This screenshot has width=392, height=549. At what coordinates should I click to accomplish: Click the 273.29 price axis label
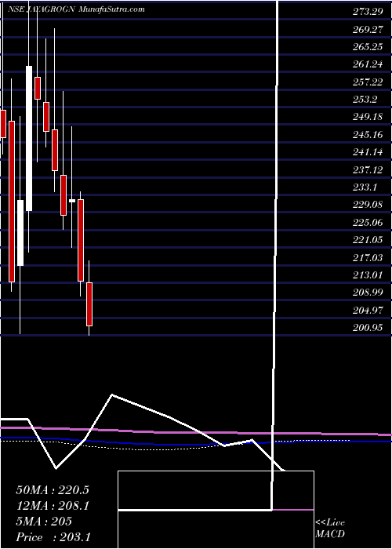click(x=368, y=12)
